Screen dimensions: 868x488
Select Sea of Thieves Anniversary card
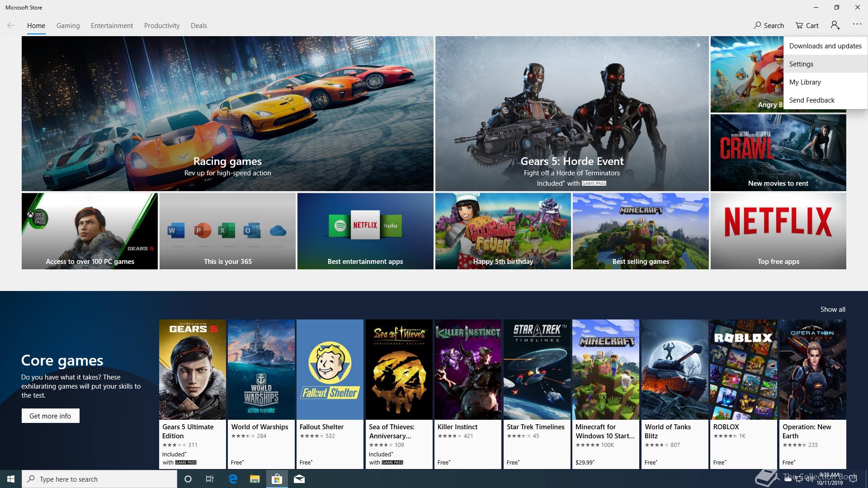click(x=399, y=394)
